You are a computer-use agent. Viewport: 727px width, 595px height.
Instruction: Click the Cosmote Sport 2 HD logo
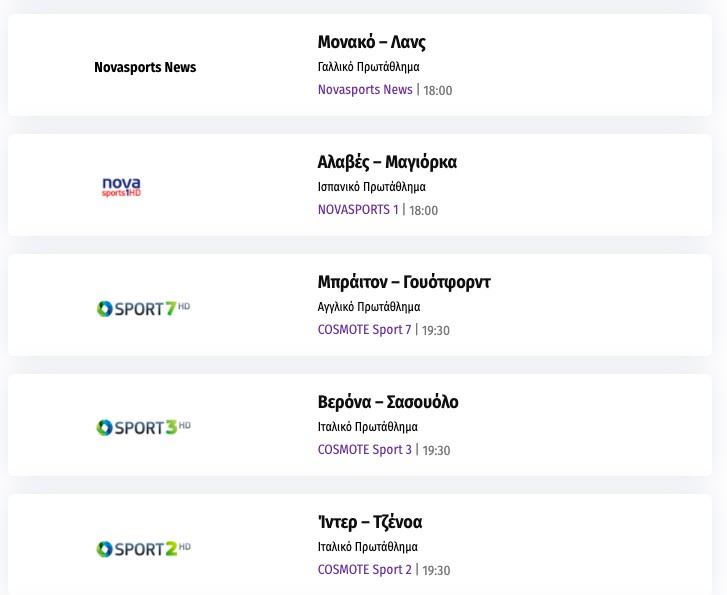click(x=143, y=548)
